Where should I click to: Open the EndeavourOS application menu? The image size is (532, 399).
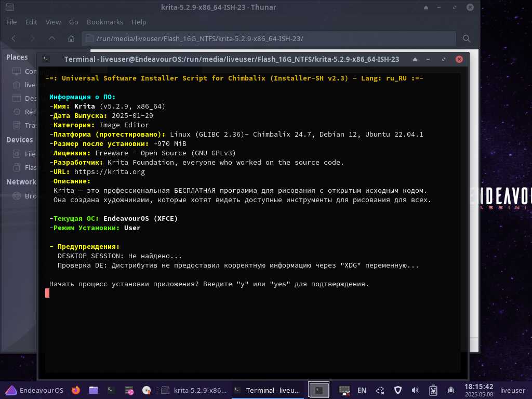point(35,390)
